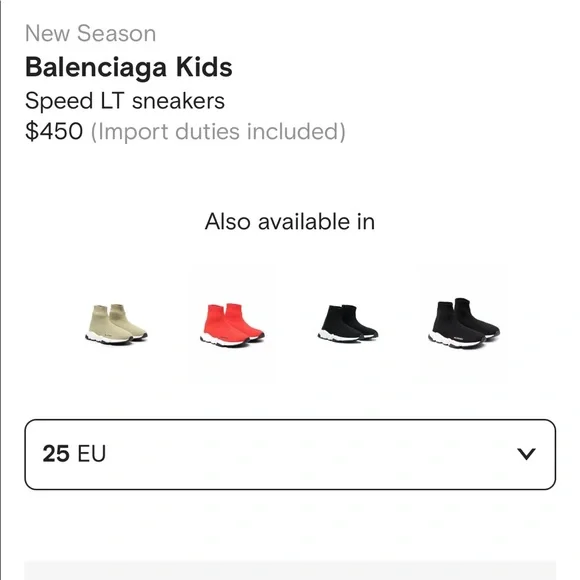Pick the smaller black sneakers without logo

click(348, 323)
